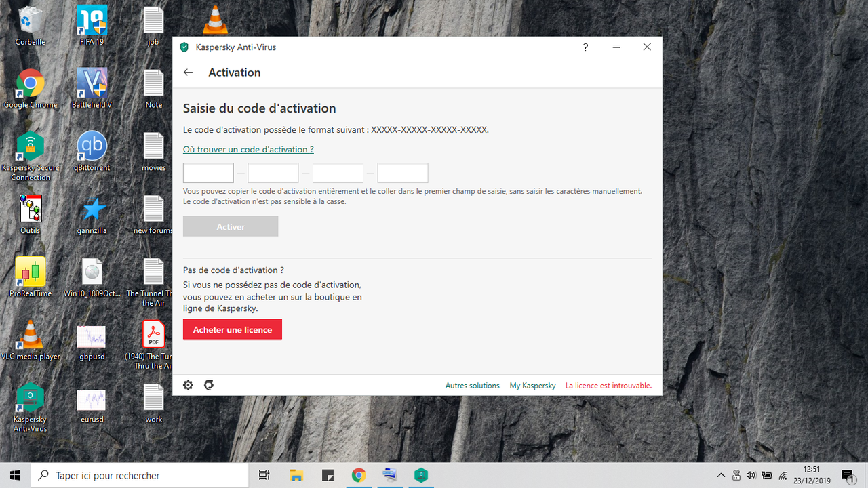Open Autres solutions link
Screen dimensions: 868x488
[473, 385]
